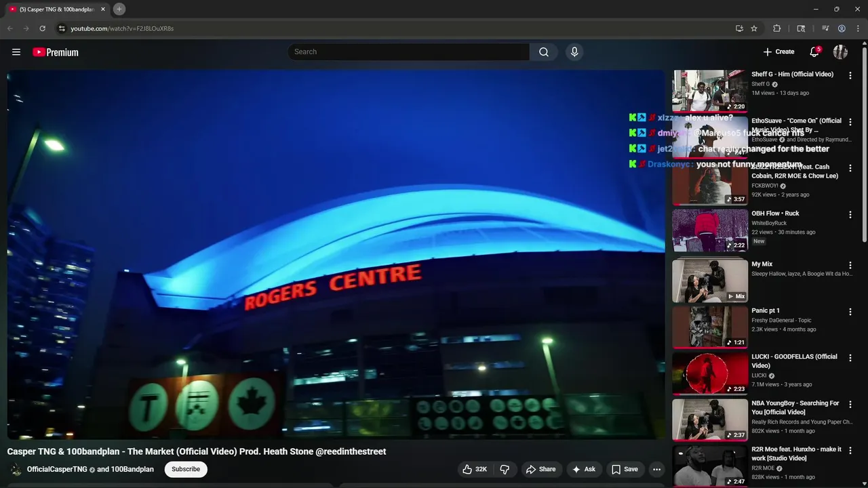Open the 100Bandplan channel link

tap(132, 469)
